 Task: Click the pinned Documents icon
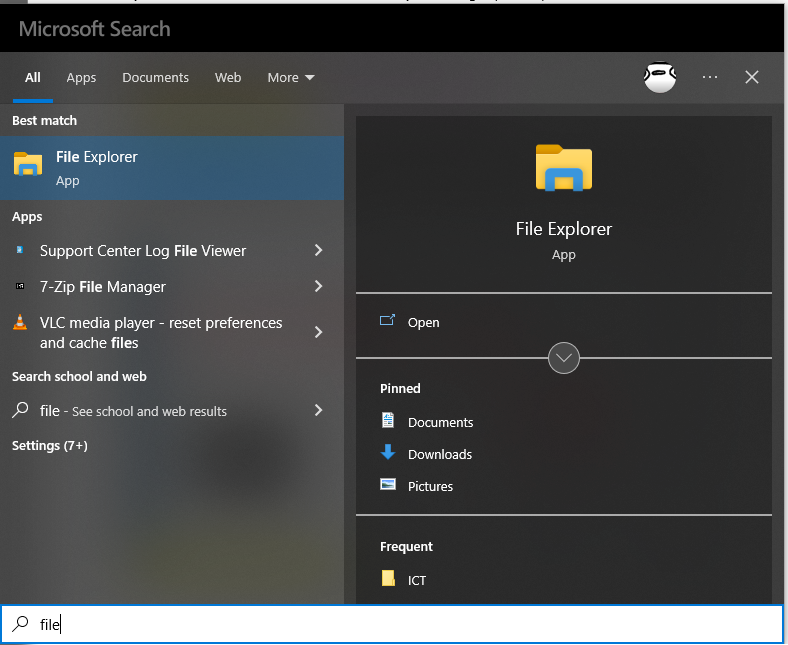[x=387, y=420]
